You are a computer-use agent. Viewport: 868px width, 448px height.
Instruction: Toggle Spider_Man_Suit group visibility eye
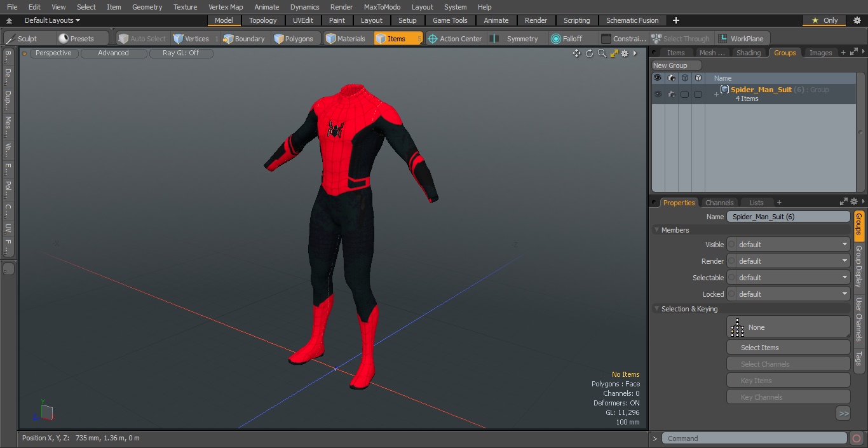[x=658, y=94]
